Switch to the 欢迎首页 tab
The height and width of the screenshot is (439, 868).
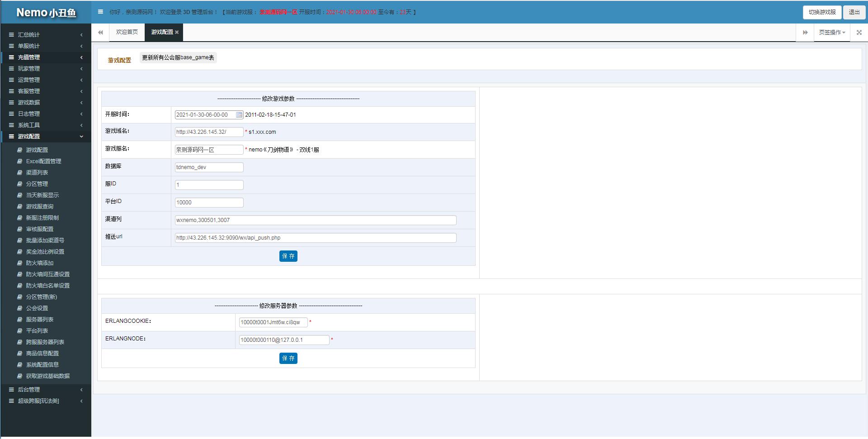click(127, 32)
